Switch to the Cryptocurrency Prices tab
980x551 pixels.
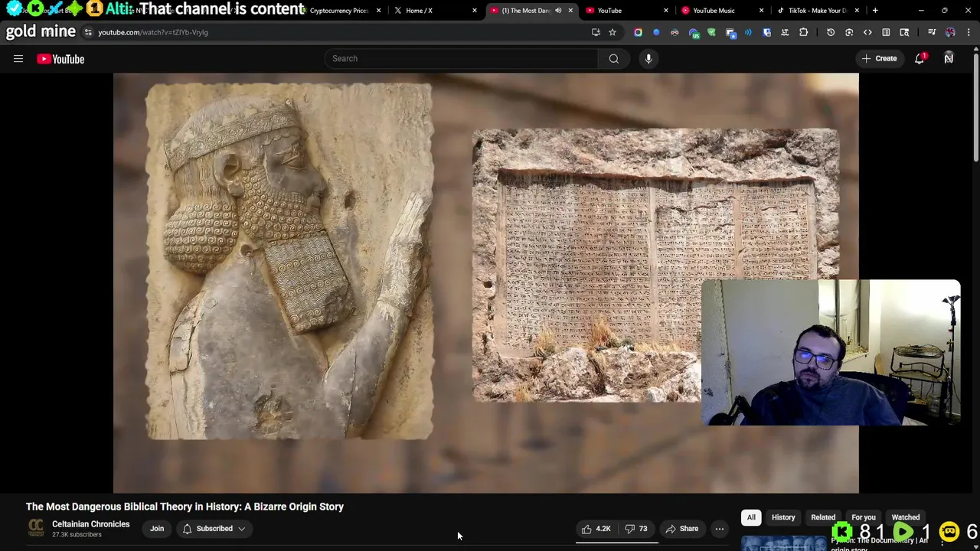click(339, 11)
